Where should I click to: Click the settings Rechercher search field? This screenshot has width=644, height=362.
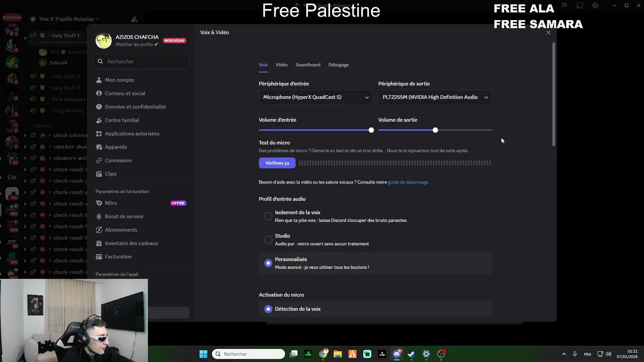(141, 61)
